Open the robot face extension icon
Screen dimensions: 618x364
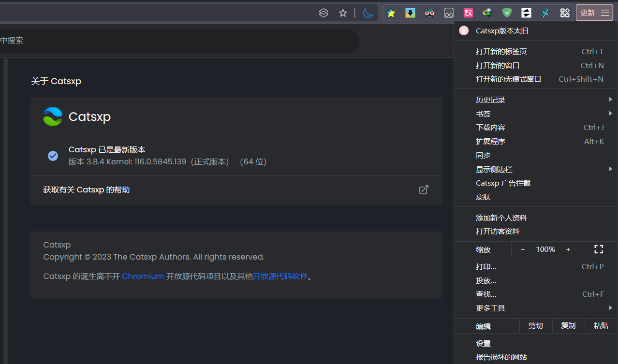pyautogui.click(x=429, y=13)
